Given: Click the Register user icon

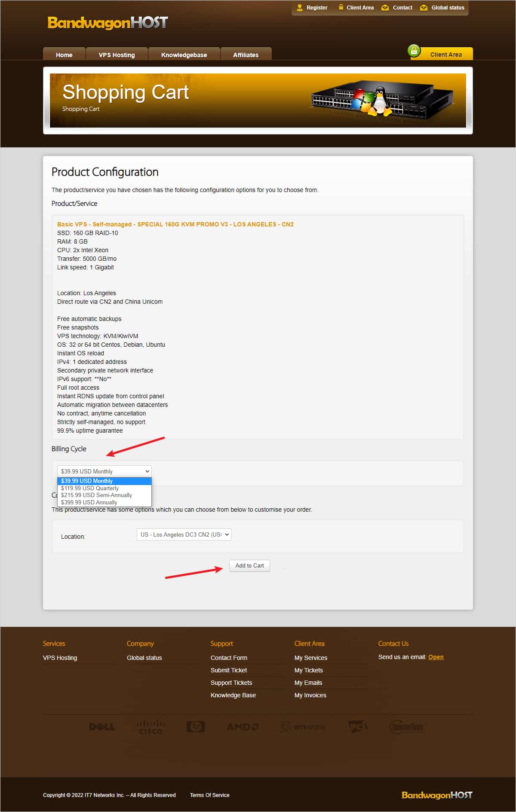Looking at the screenshot, I should coord(300,8).
